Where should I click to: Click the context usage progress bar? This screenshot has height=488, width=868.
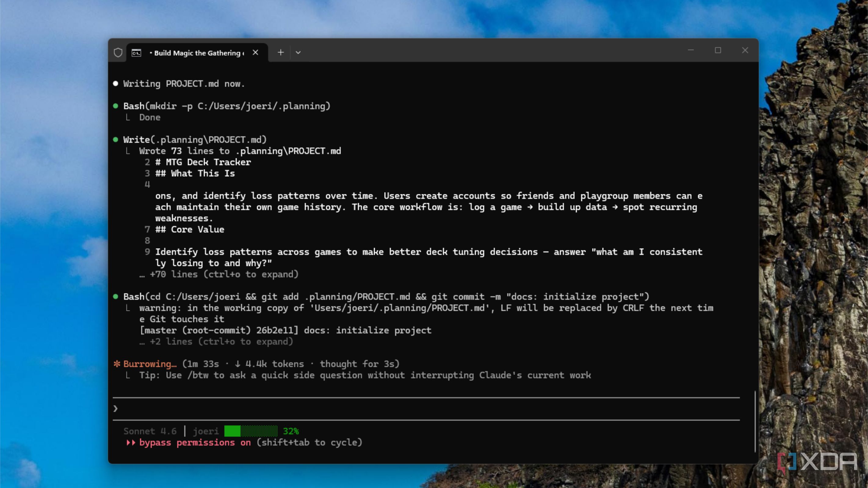click(x=251, y=431)
